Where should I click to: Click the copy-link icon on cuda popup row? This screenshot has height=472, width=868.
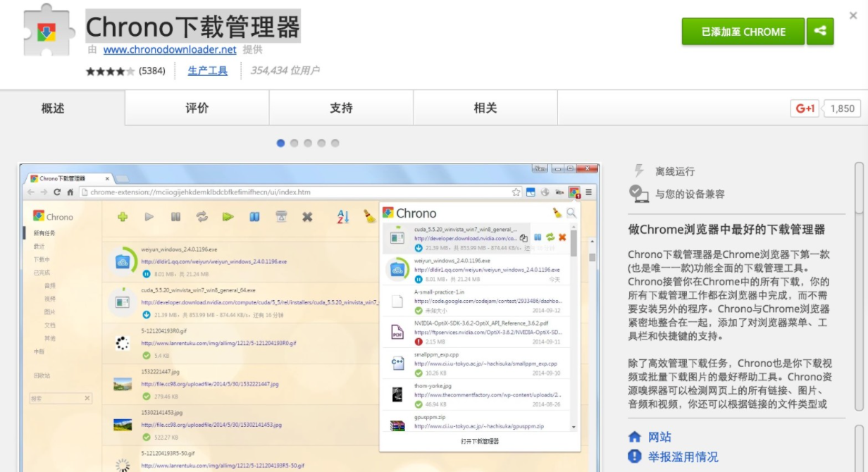tap(523, 237)
